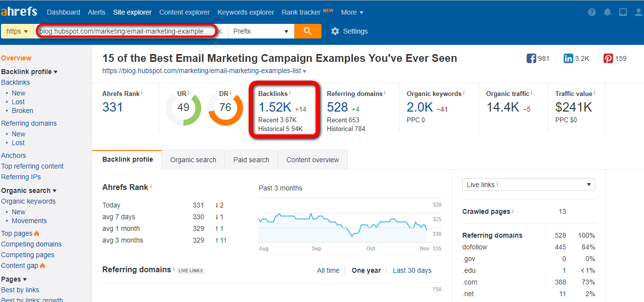
Task: Open Top referring content in sidebar
Action: point(32,166)
